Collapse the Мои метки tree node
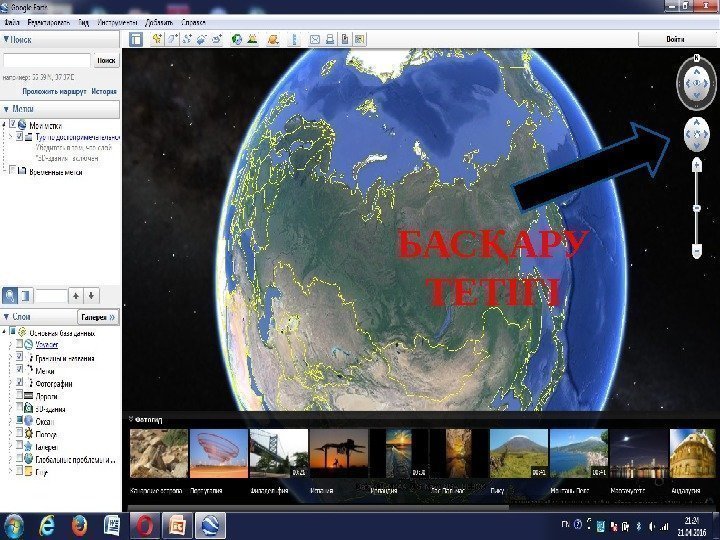 (x=4, y=124)
